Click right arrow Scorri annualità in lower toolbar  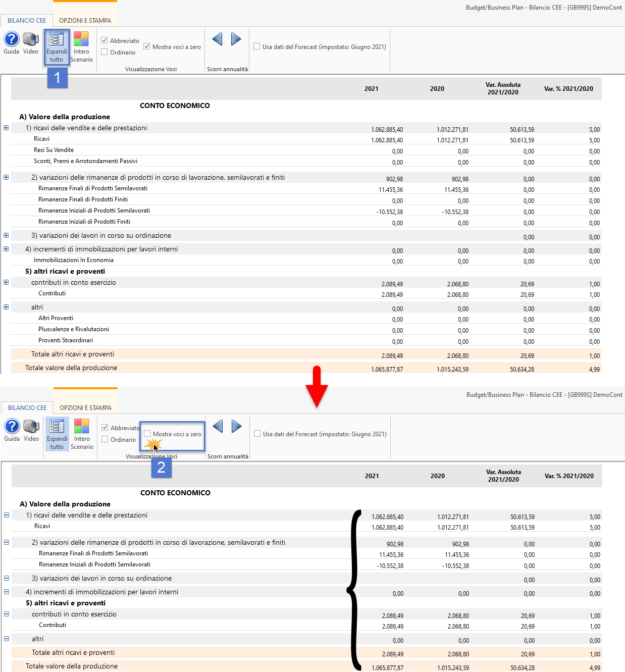click(236, 426)
